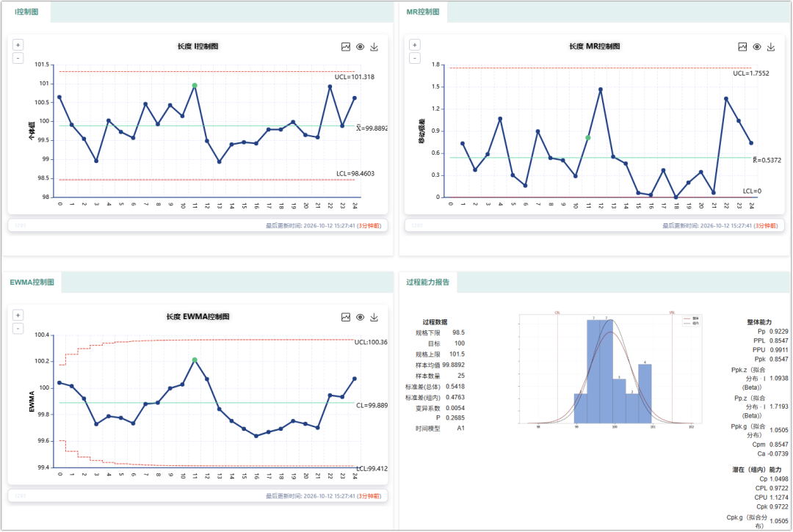Select the 过程能力报告 tab
Screen dimensions: 793x532
pos(428,282)
